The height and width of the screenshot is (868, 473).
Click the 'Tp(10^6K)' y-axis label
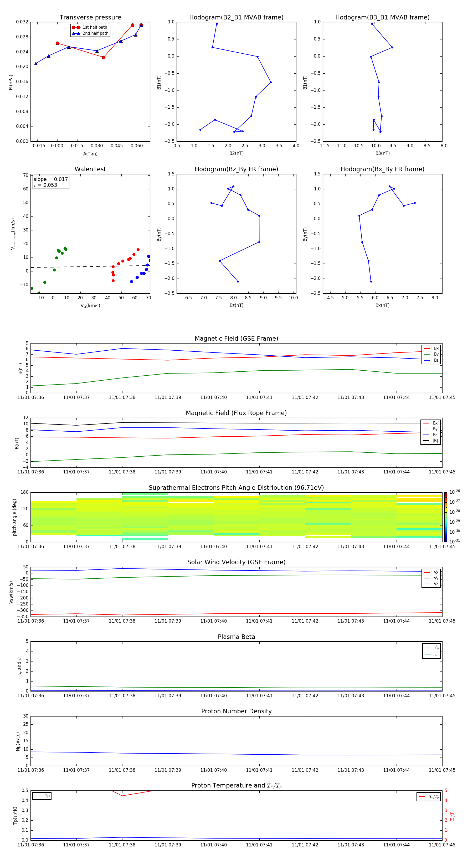pyautogui.click(x=15, y=815)
